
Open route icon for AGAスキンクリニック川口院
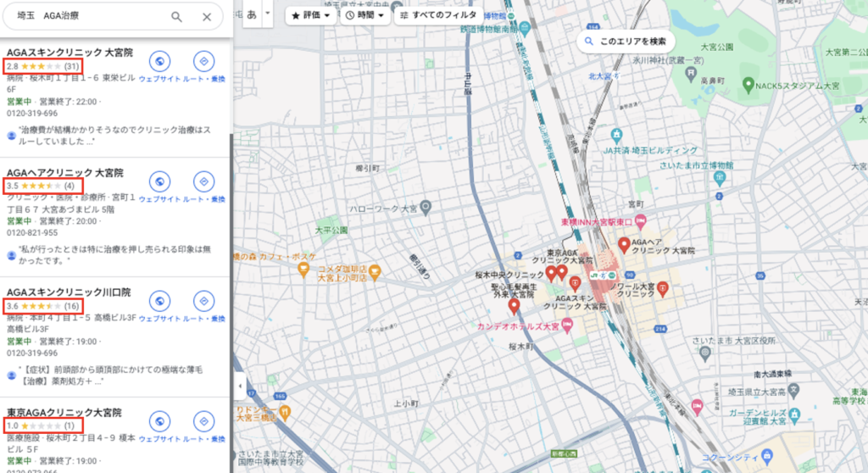click(203, 301)
